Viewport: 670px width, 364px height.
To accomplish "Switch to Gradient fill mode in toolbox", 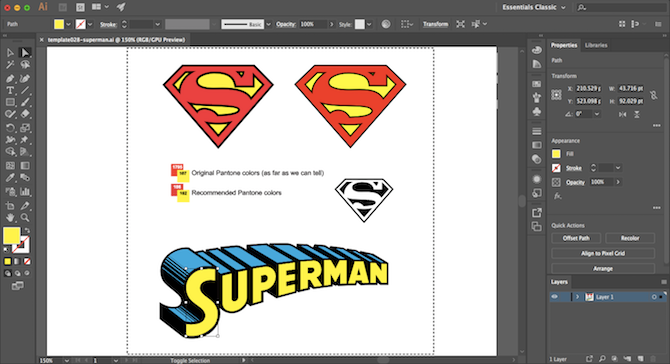I will [x=17, y=261].
